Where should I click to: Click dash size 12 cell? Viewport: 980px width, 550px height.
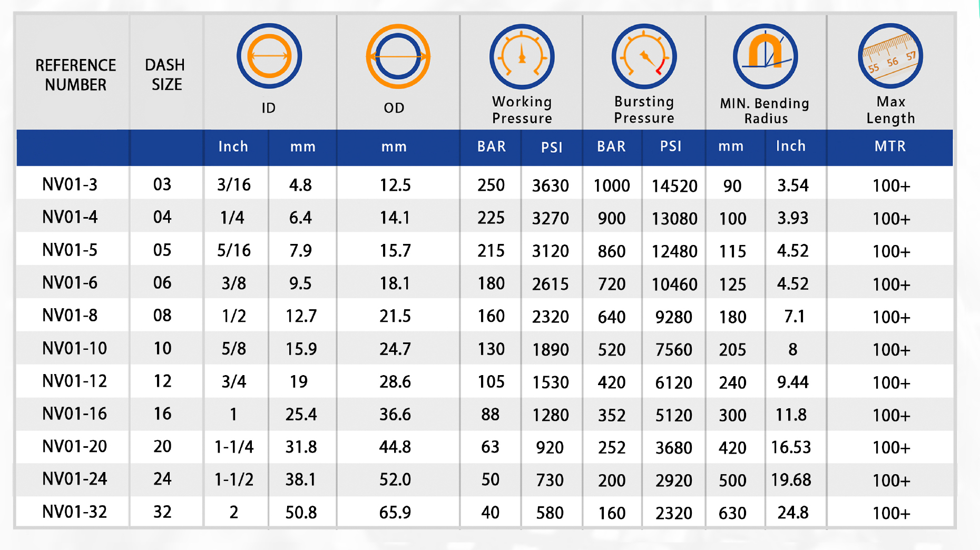[162, 381]
